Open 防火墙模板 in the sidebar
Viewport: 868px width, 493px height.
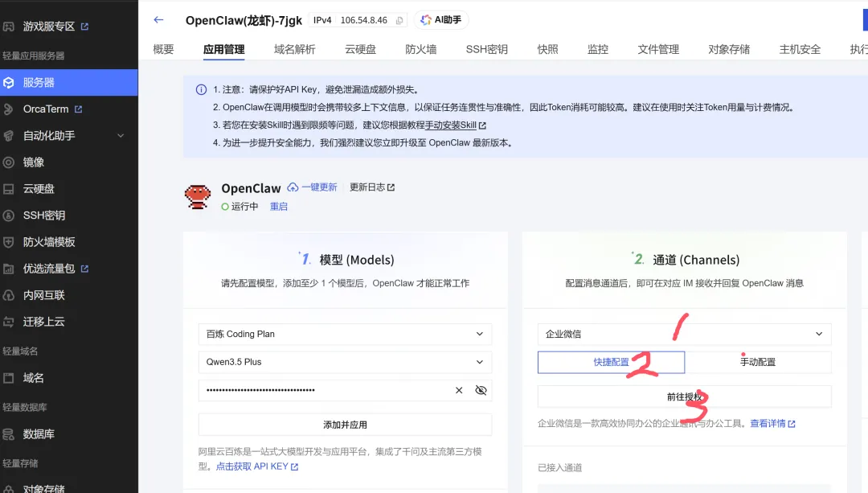(x=49, y=242)
